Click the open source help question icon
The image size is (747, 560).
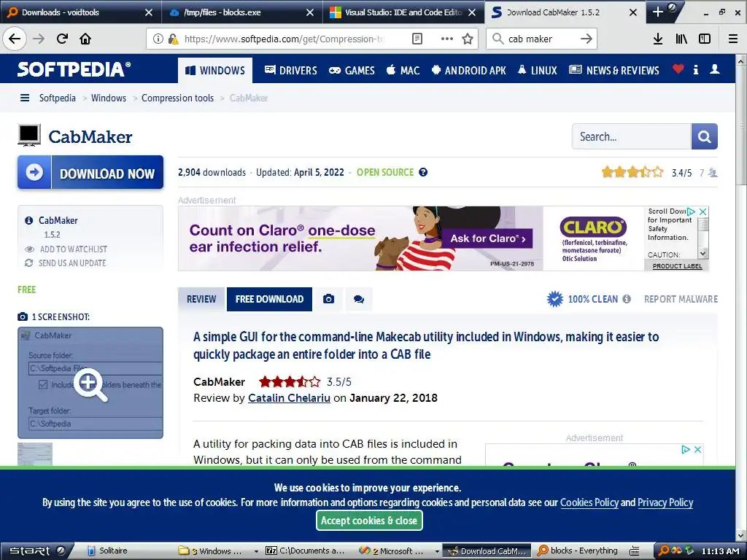(x=423, y=172)
